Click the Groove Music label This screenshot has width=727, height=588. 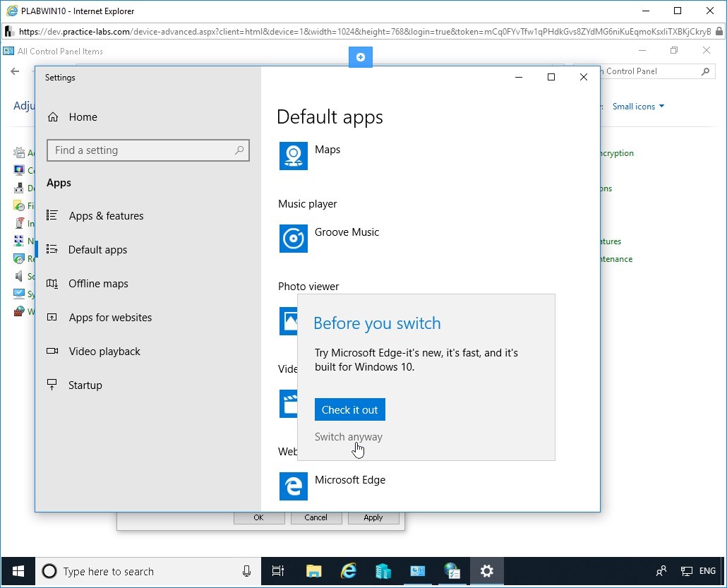tap(347, 232)
